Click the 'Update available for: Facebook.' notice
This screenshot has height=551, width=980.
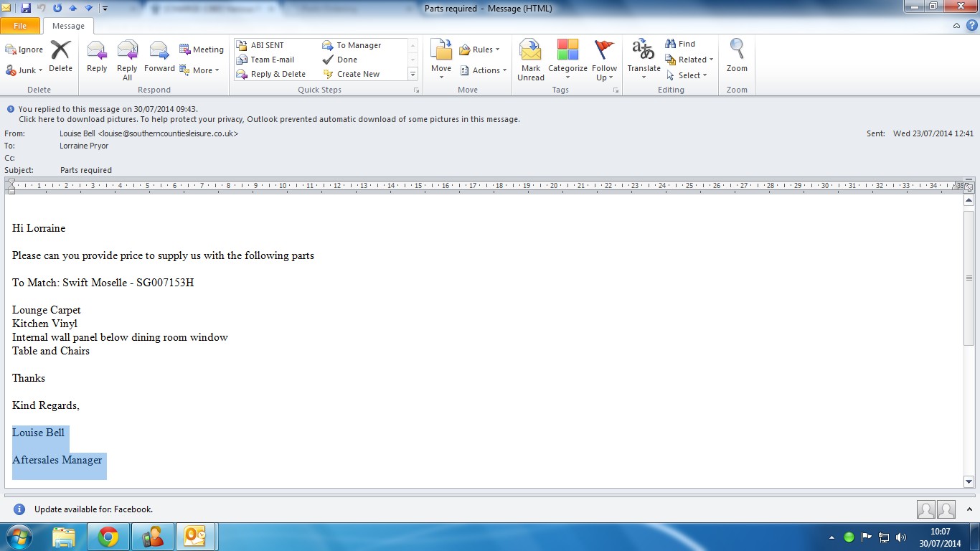click(93, 509)
